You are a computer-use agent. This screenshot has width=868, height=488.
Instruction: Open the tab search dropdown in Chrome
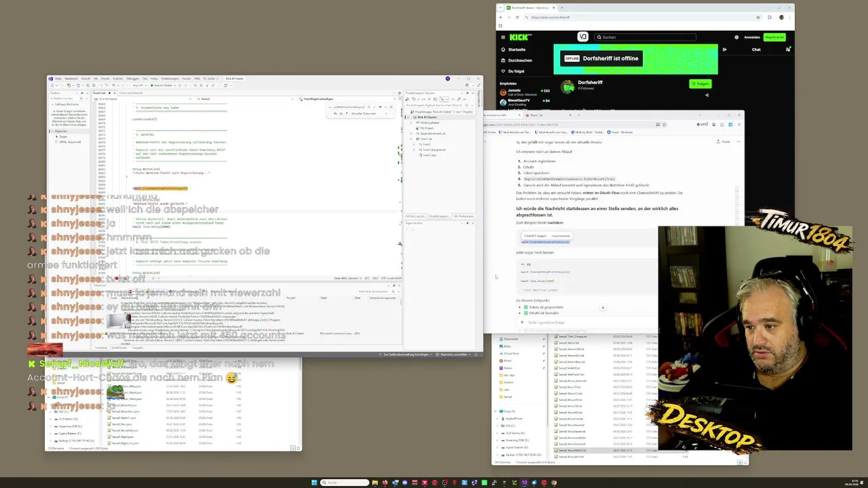coord(500,8)
